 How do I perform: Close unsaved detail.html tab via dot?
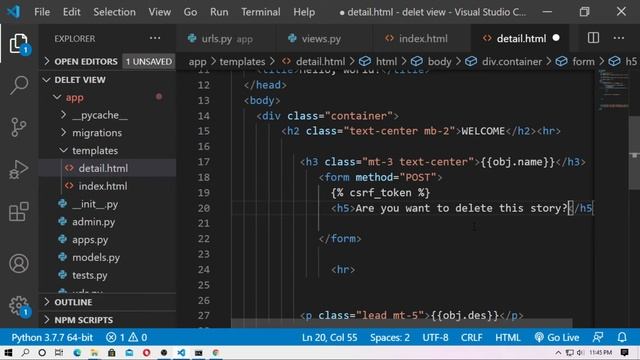click(x=556, y=38)
